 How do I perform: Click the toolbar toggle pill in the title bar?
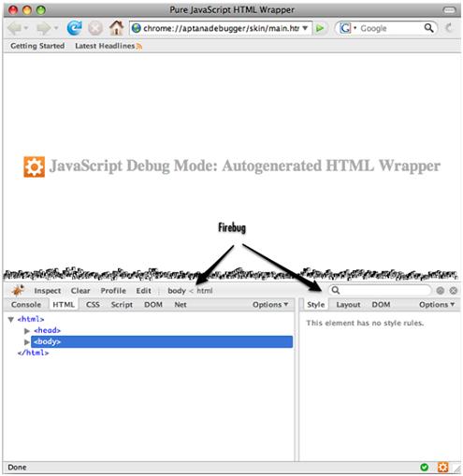[449, 10]
